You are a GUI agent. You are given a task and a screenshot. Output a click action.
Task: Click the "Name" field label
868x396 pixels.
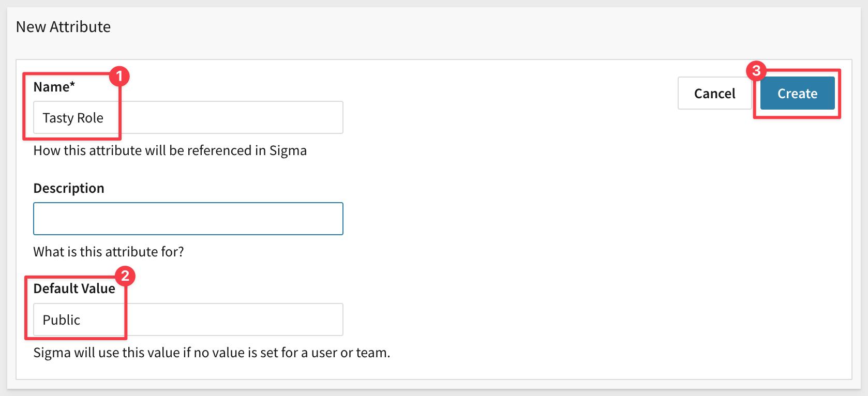coord(51,87)
